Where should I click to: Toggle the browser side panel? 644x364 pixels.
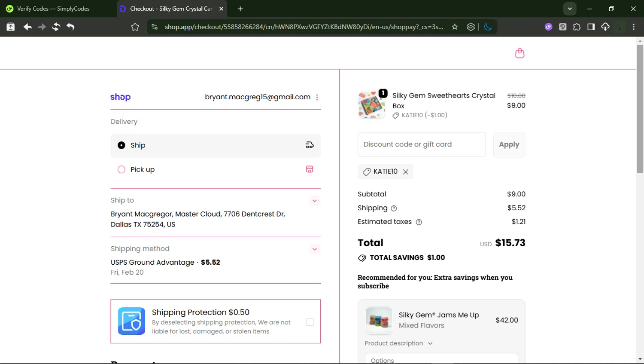pyautogui.click(x=591, y=27)
